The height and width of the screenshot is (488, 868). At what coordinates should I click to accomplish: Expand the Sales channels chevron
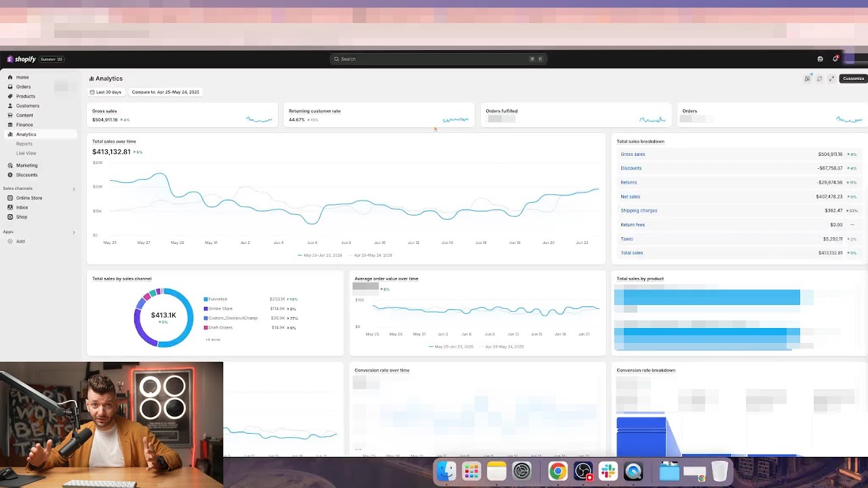[x=74, y=188]
